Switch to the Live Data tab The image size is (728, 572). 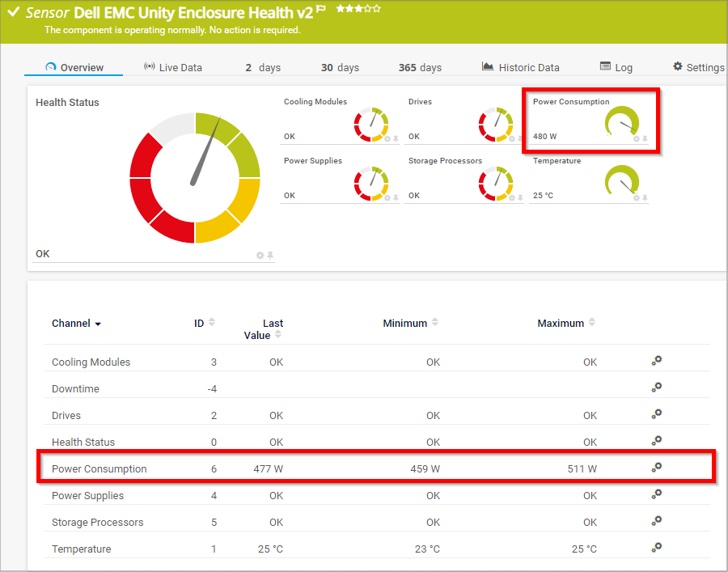[x=172, y=67]
